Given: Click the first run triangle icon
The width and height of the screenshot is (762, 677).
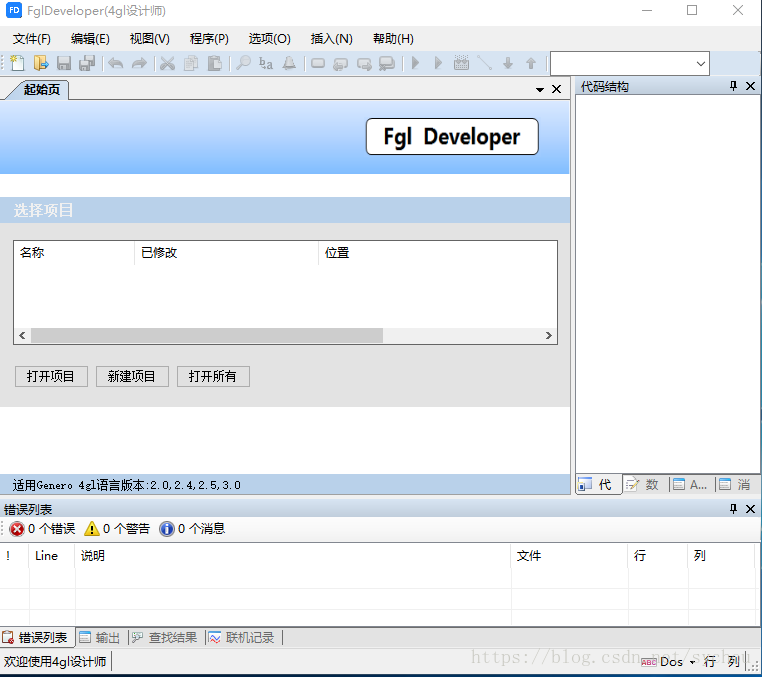Looking at the screenshot, I should (x=415, y=63).
